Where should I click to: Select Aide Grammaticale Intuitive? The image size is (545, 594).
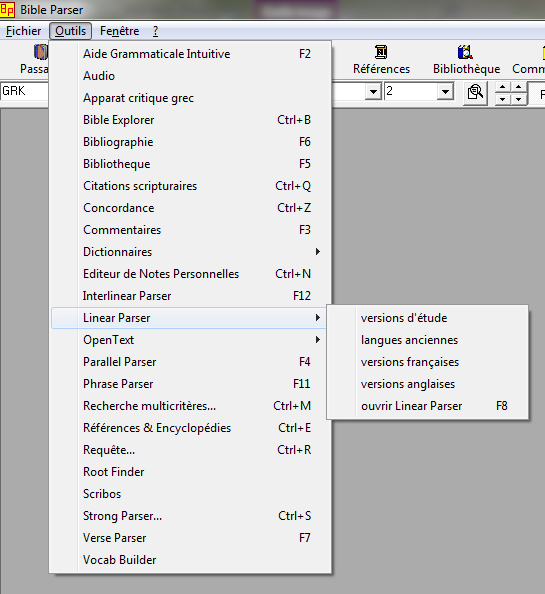(x=191, y=54)
